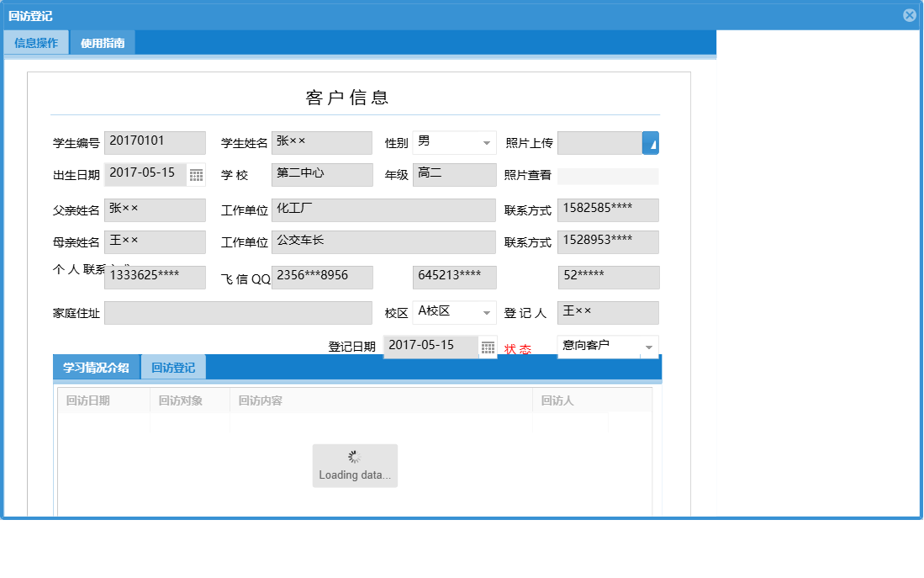Open the calendar picker next to 出生日期
Screen dimensions: 924x578
(x=195, y=174)
